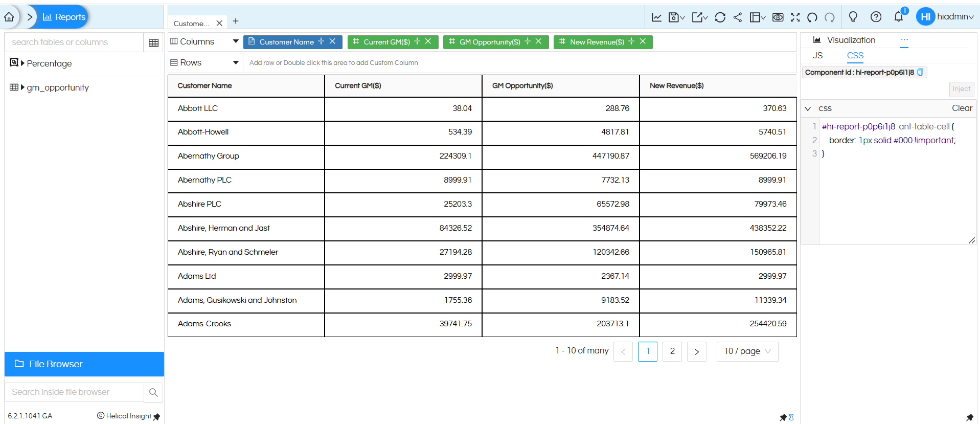Clear the css editor content
This screenshot has height=424, width=980.
tap(962, 108)
